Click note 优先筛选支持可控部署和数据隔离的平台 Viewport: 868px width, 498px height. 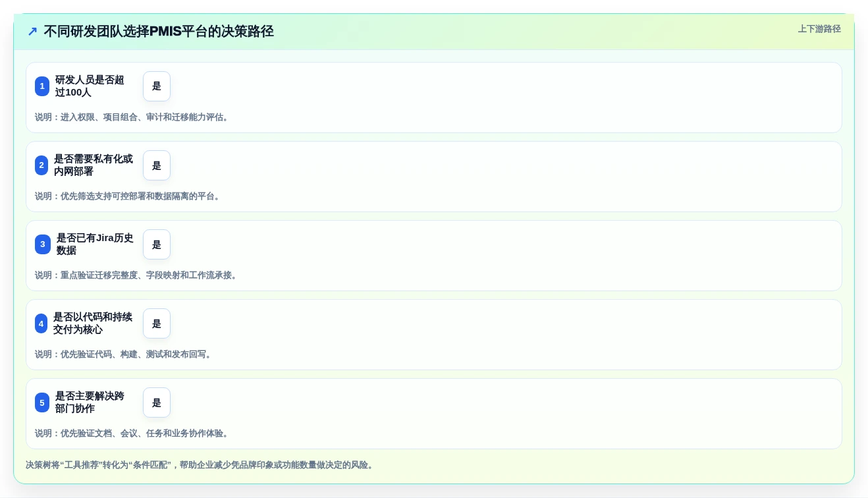click(x=128, y=196)
